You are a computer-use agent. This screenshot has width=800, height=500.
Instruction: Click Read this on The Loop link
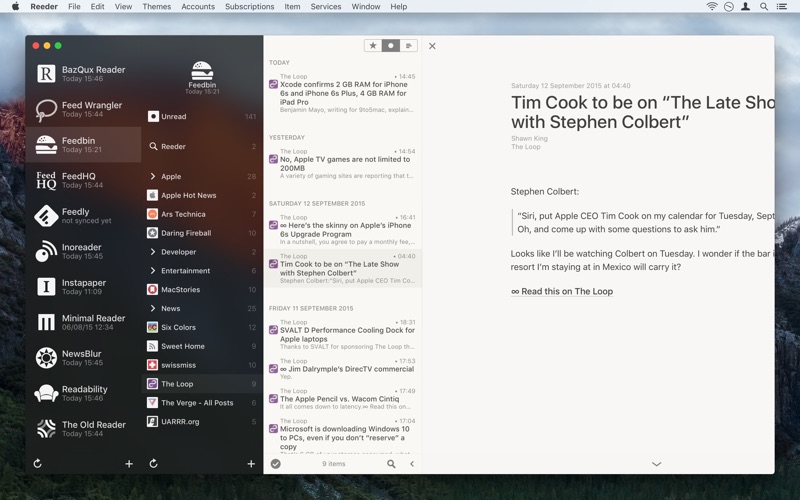coord(562,292)
